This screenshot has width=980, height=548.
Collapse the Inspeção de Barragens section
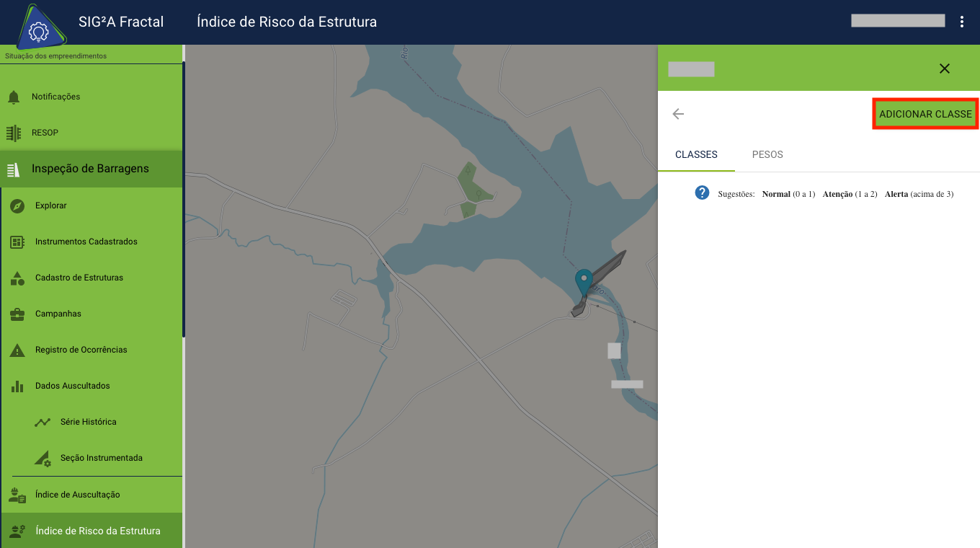(x=90, y=169)
